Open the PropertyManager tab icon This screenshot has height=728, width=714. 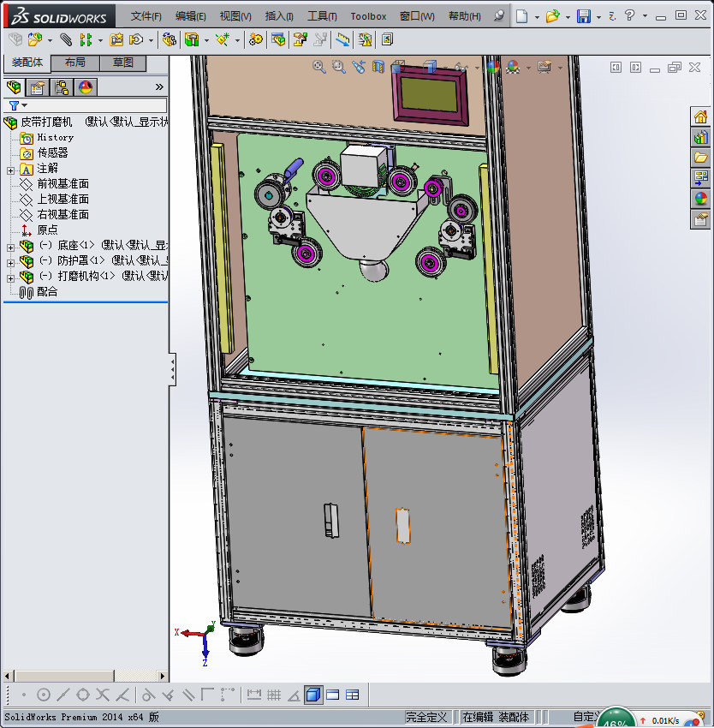(37, 87)
